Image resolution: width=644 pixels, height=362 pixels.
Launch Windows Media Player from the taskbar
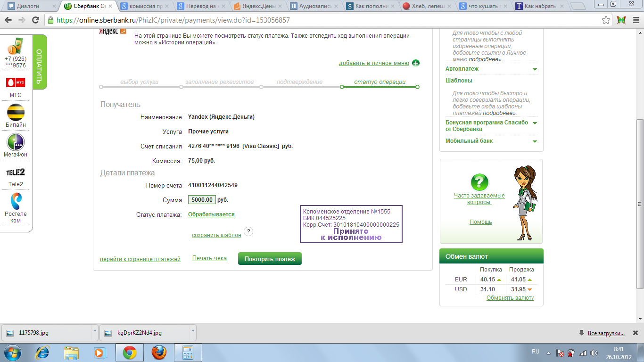pos(99,353)
